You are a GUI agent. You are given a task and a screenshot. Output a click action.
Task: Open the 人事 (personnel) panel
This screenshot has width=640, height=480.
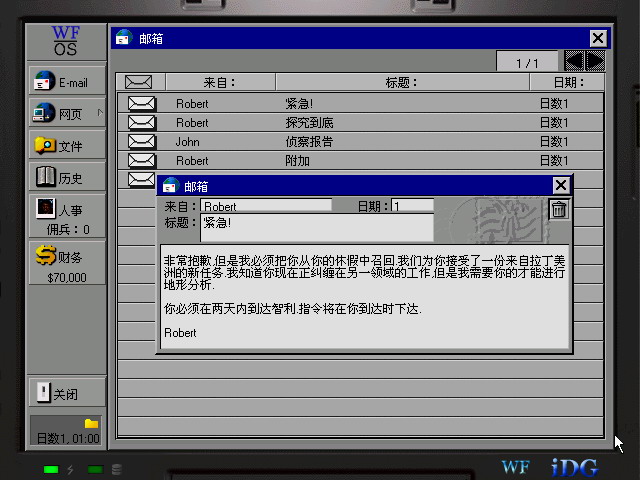click(67, 215)
